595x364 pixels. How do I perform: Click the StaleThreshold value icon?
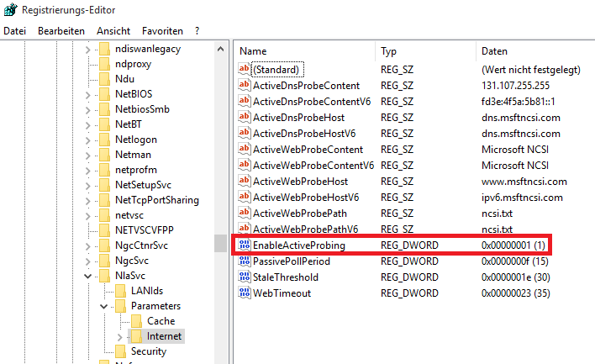[245, 277]
